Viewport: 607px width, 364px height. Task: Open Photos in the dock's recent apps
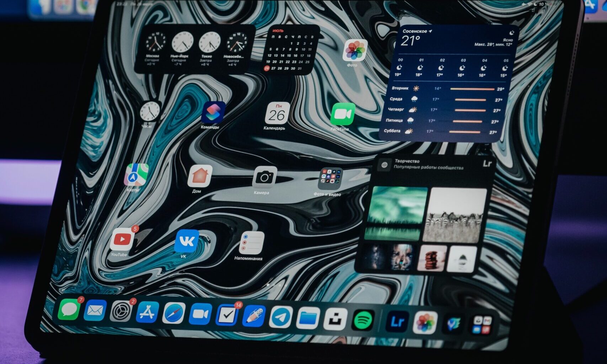[425, 323]
